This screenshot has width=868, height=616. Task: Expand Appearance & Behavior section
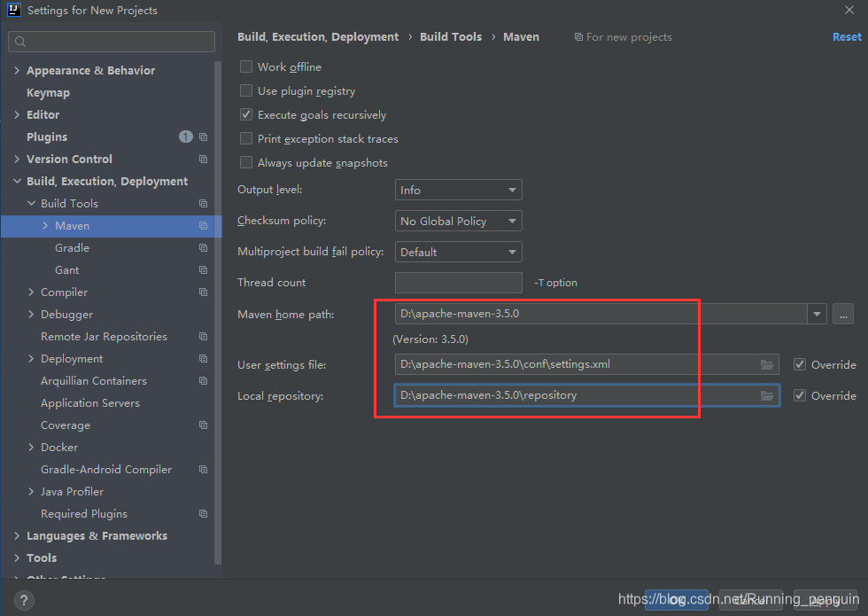tap(17, 70)
